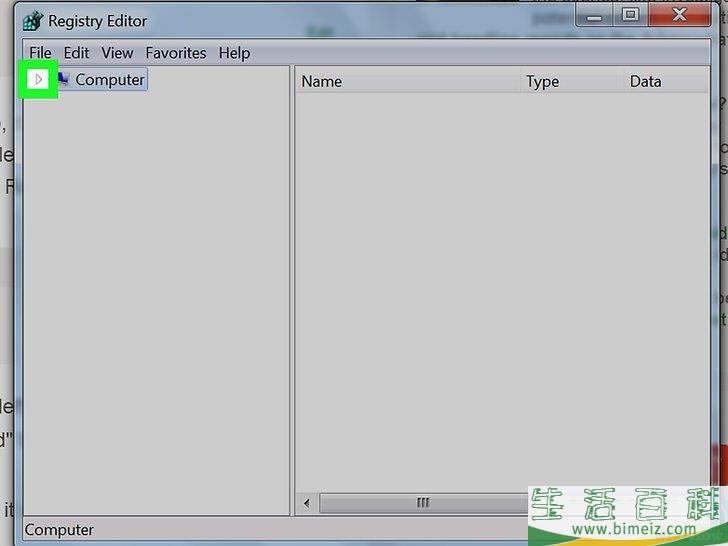Click the Type column header
The image size is (728, 546).
pos(572,81)
